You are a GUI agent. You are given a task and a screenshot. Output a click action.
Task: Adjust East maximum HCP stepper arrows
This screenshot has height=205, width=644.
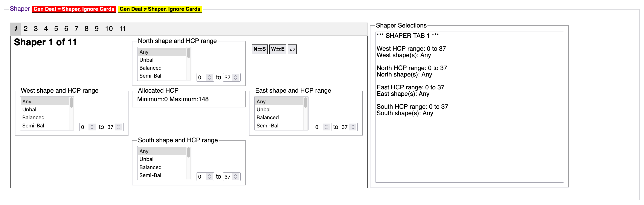coord(353,127)
